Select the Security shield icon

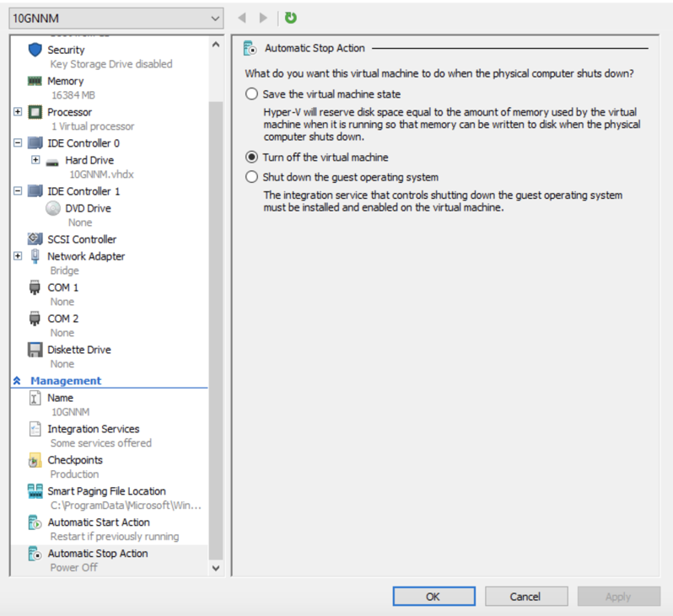[x=35, y=50]
